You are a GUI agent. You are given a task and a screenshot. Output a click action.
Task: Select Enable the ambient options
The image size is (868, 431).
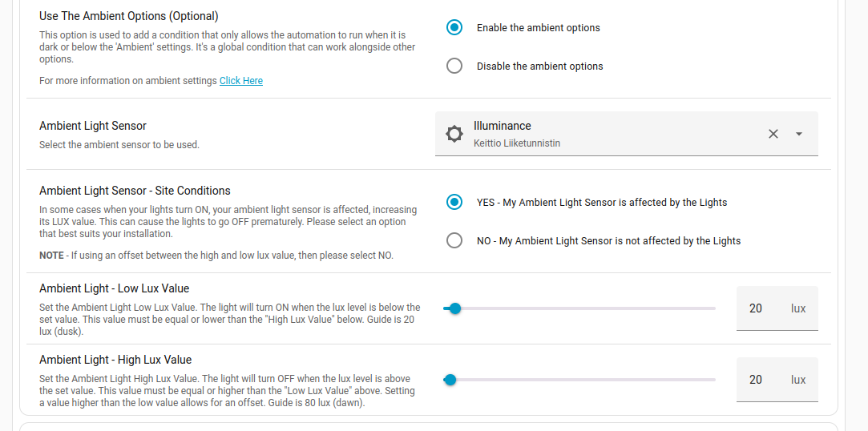pos(454,28)
